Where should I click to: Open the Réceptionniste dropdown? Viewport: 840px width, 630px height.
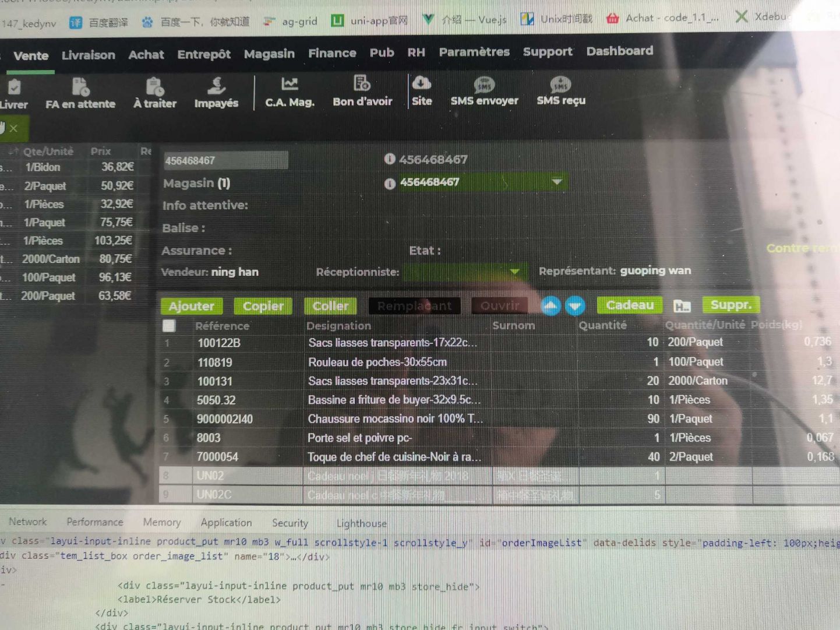click(514, 272)
